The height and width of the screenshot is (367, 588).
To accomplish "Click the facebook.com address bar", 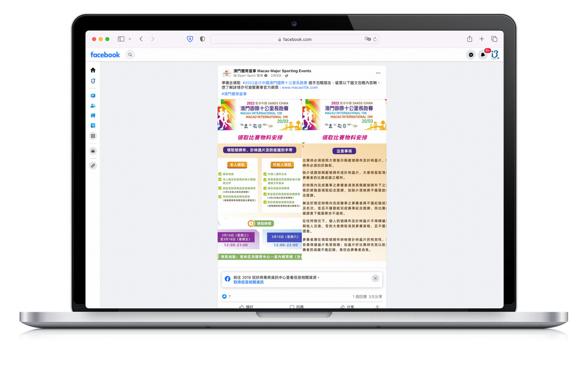I will click(x=295, y=39).
